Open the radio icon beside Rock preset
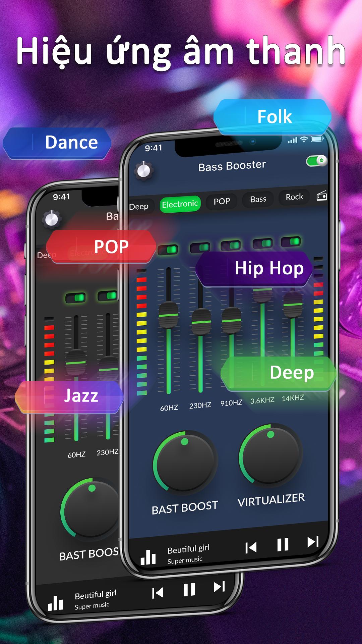362x644 pixels. (321, 196)
